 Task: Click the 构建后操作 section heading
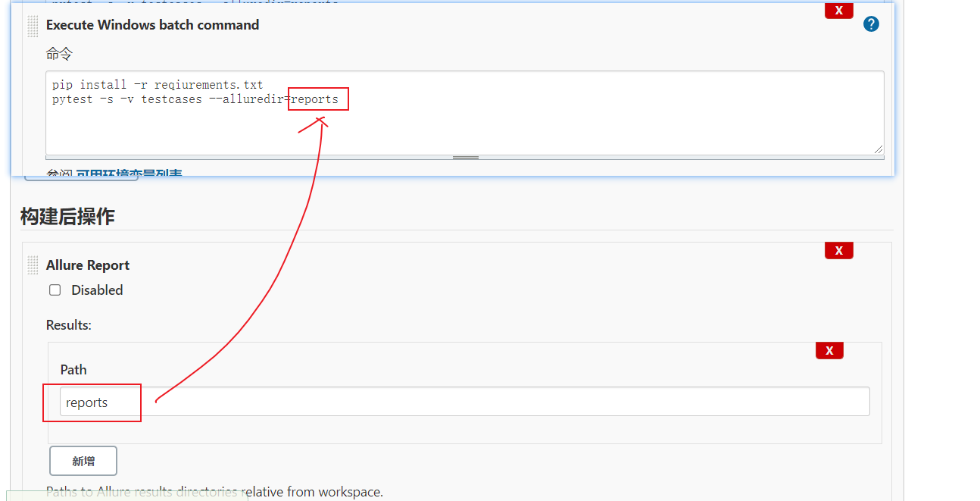click(67, 216)
